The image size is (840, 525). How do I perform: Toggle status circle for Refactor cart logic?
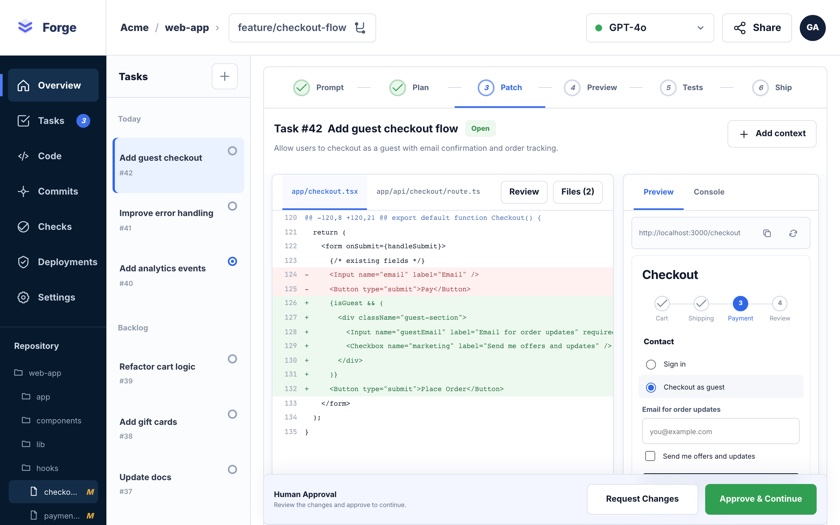coord(232,359)
